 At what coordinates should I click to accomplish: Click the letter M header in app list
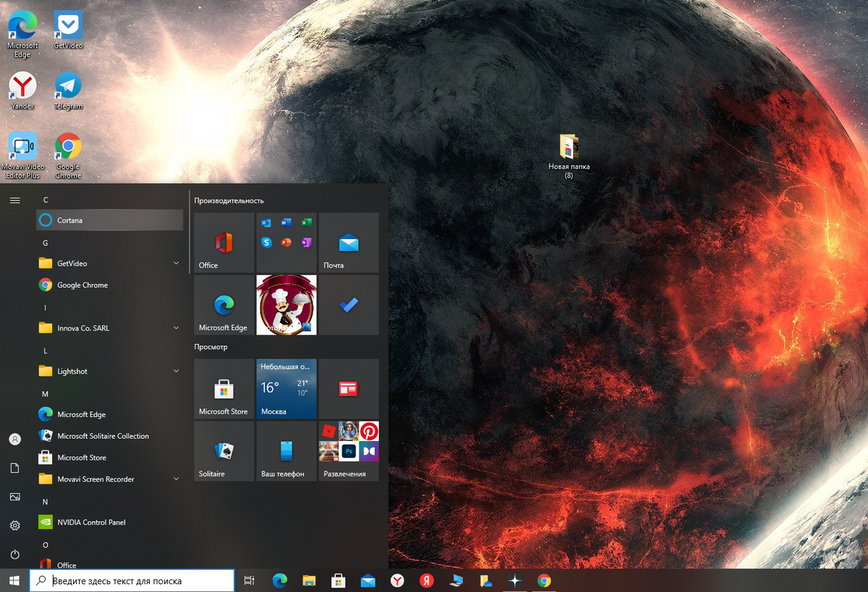point(46,394)
